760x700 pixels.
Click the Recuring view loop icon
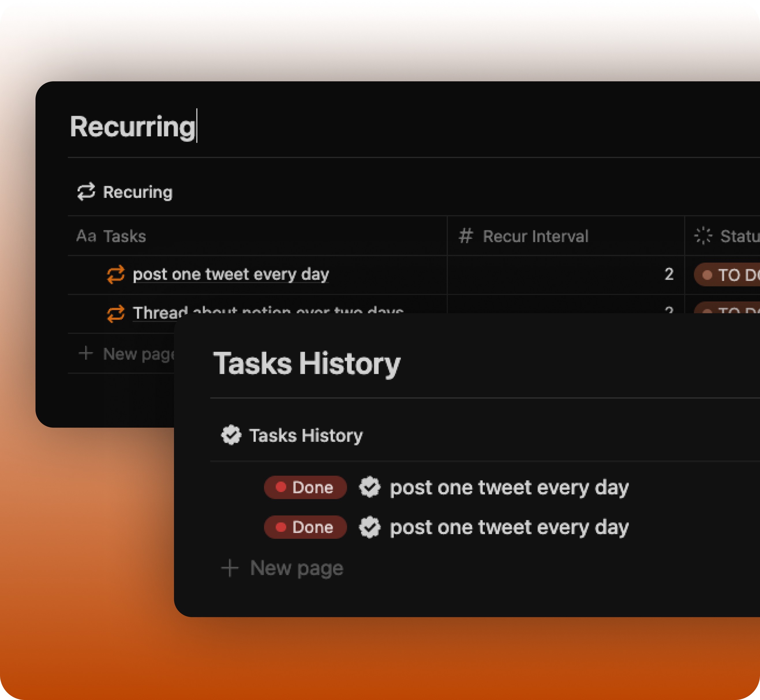click(x=86, y=192)
